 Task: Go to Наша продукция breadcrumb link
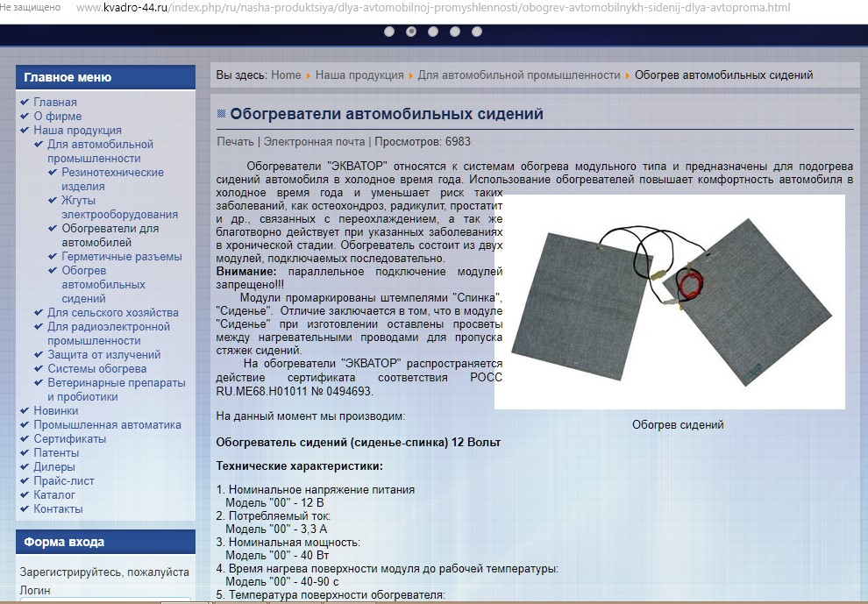(x=359, y=75)
